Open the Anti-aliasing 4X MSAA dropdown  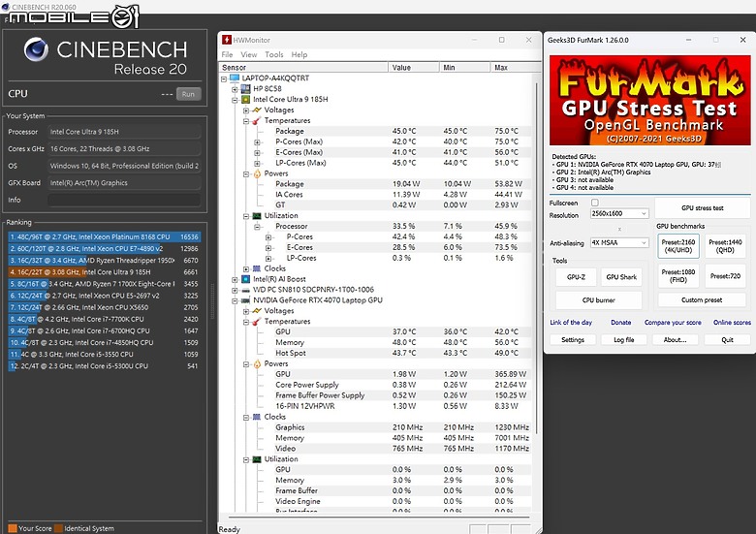coord(619,243)
